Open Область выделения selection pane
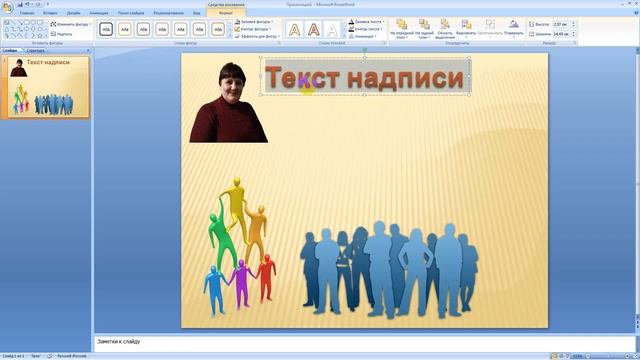 (444, 29)
